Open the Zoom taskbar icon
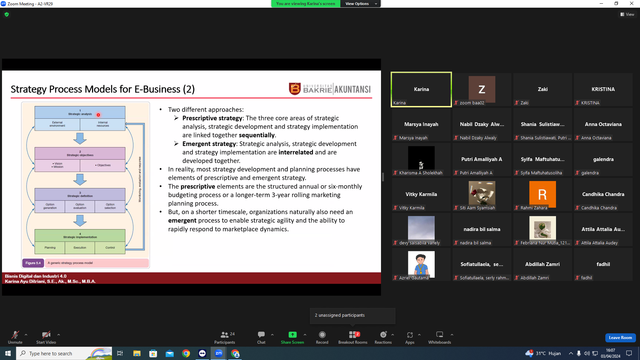The image size is (640, 360). (x=219, y=353)
